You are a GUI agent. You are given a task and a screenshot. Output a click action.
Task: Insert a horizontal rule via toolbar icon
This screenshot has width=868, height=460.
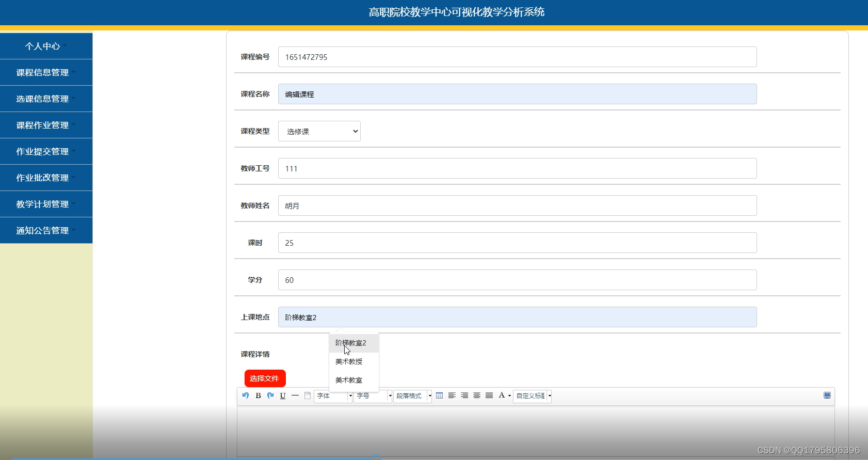click(x=295, y=395)
